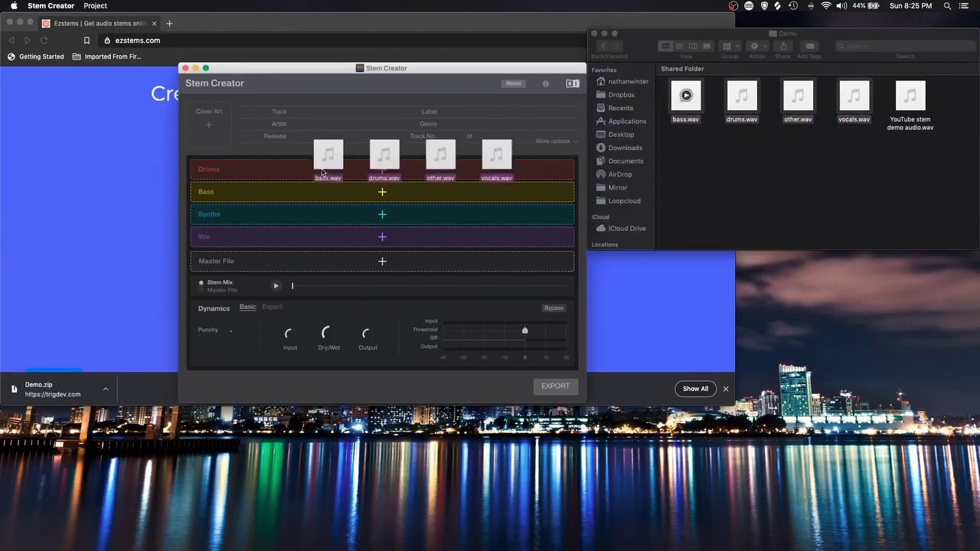Open the Project menu
The width and height of the screenshot is (980, 551).
coord(95,6)
